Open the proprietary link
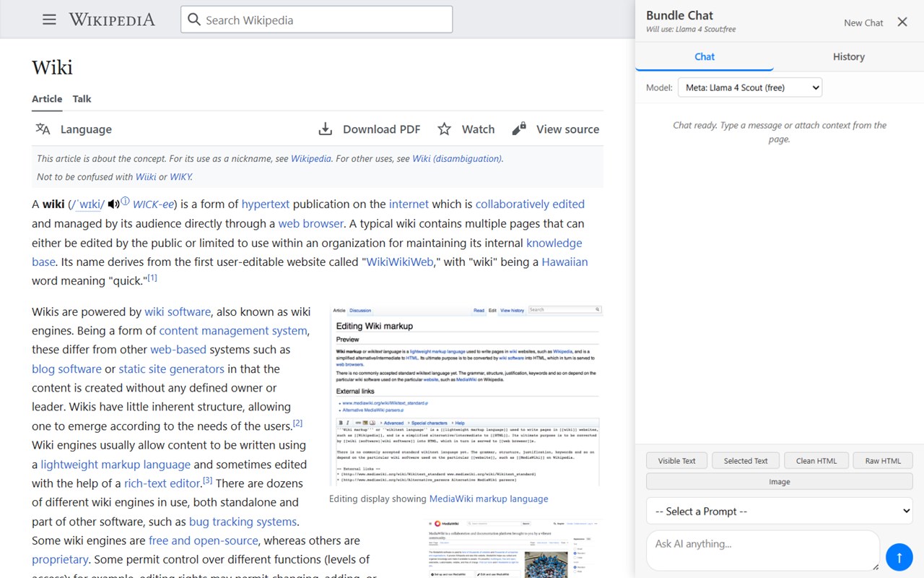Image resolution: width=924 pixels, height=578 pixels. [60, 559]
